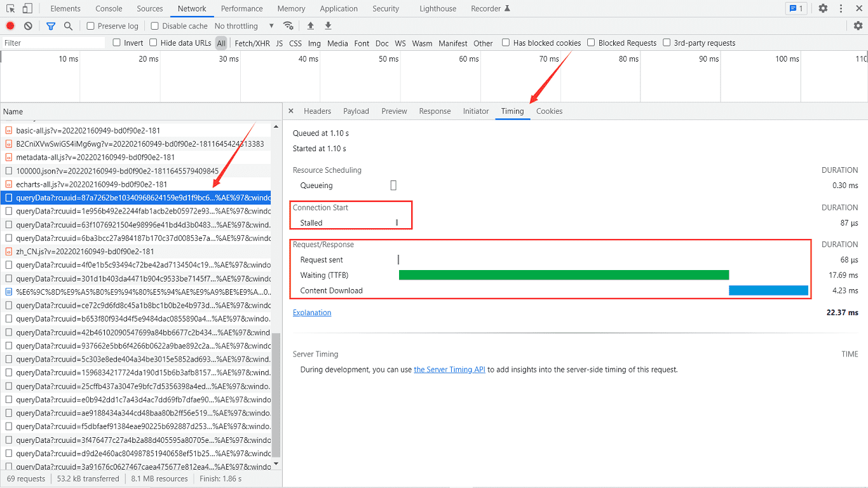Enable the Preserve log checkbox
Viewport: 868px width, 488px height.
[91, 26]
